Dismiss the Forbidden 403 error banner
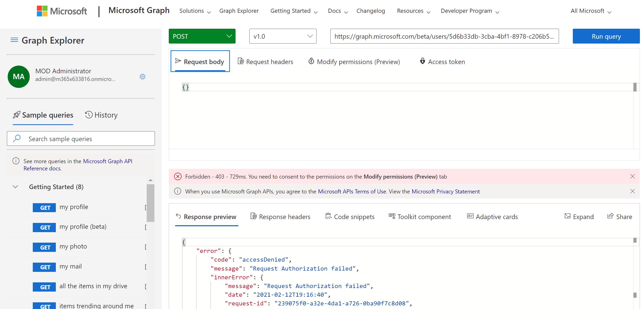Viewport: 644px width, 309px height. coord(632,176)
